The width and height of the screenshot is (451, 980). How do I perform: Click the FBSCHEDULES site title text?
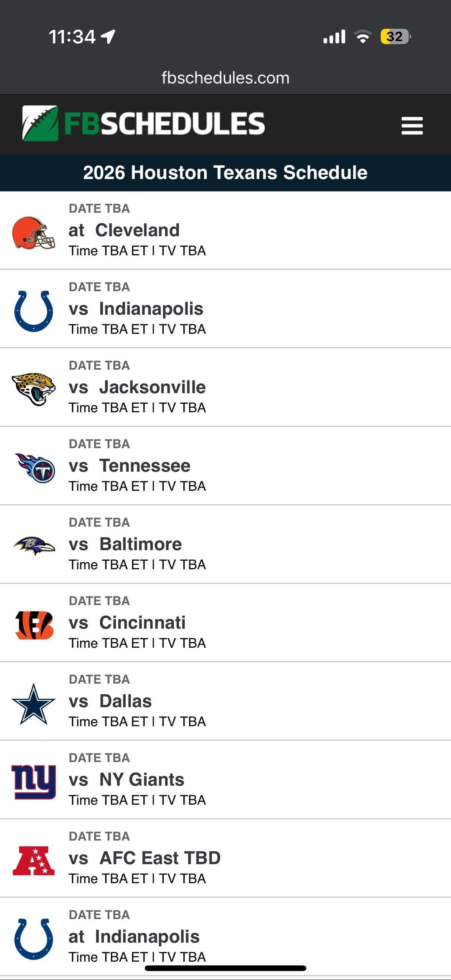coord(165,124)
